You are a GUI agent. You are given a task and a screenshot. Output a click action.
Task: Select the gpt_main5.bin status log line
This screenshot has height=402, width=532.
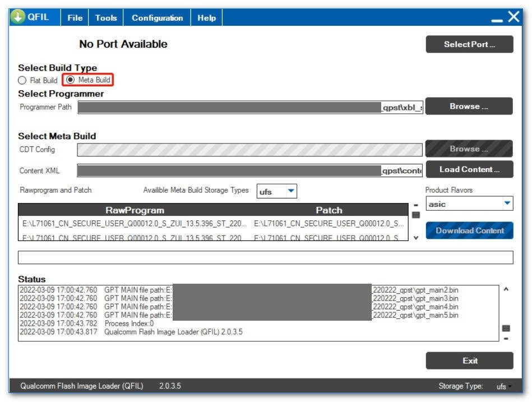(x=239, y=315)
